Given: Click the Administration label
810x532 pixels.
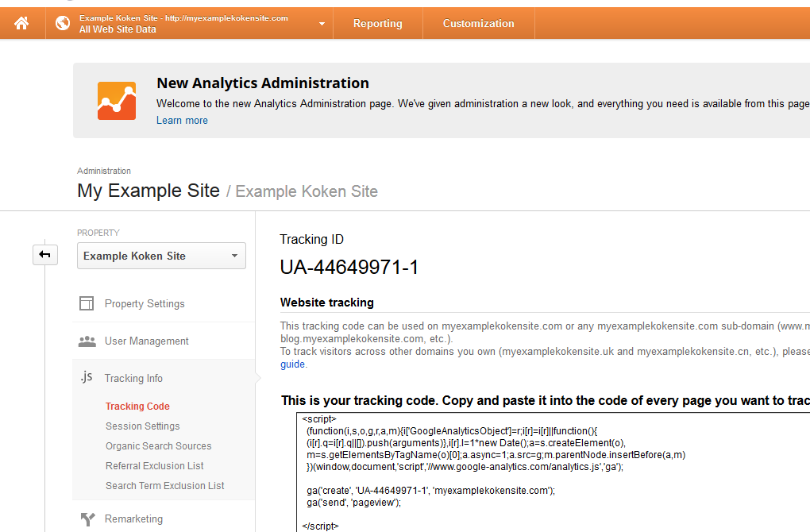Looking at the screenshot, I should pos(104,171).
